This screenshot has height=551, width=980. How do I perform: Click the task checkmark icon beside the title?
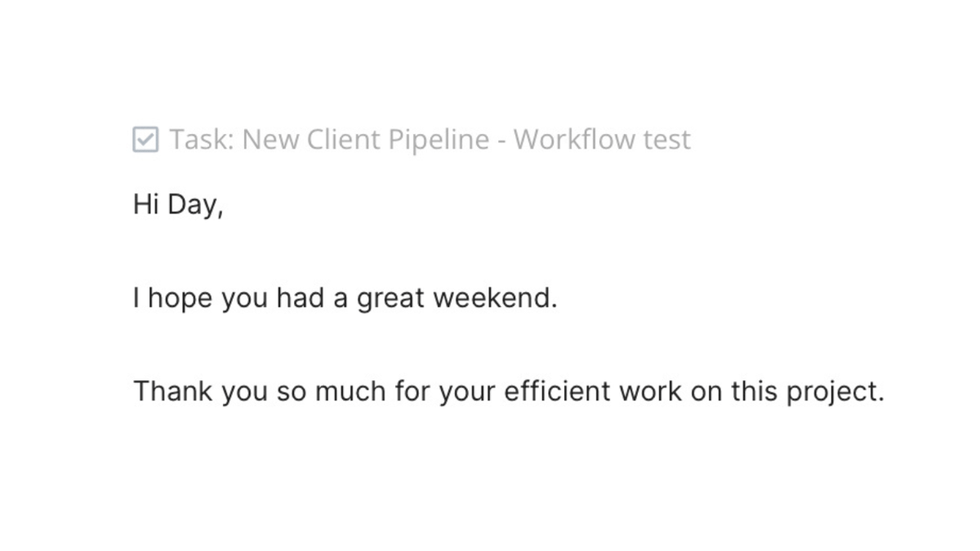tap(145, 140)
